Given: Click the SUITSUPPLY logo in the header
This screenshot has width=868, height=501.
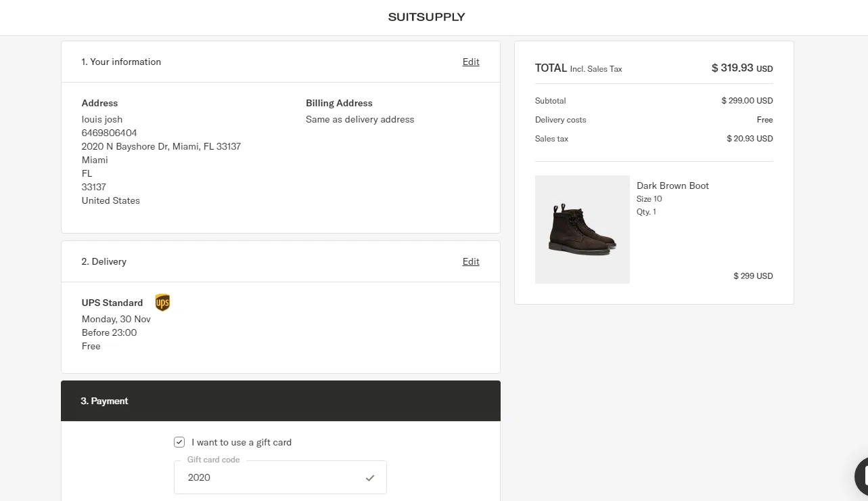Looking at the screenshot, I should 426,17.
